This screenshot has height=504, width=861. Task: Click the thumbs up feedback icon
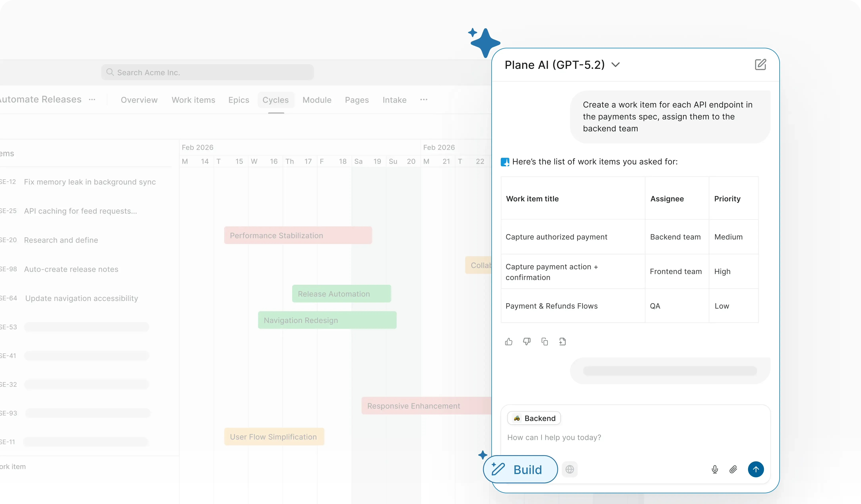(x=508, y=342)
